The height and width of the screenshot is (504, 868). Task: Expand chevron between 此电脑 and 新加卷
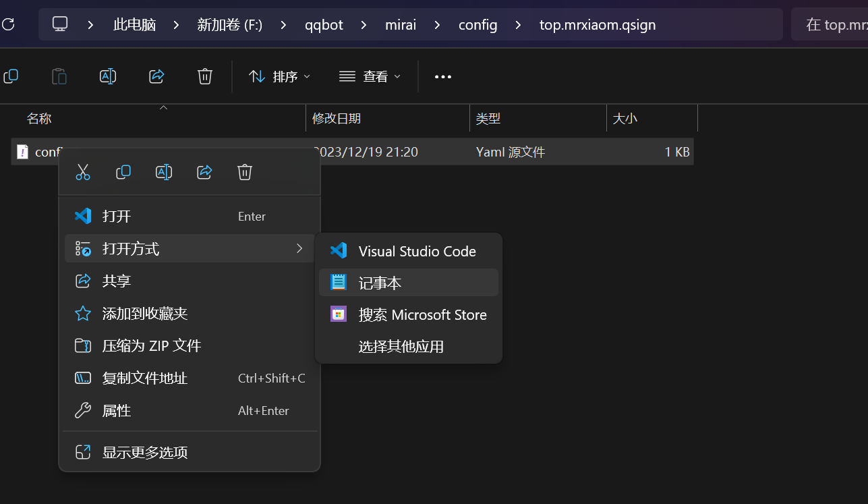[x=177, y=25]
